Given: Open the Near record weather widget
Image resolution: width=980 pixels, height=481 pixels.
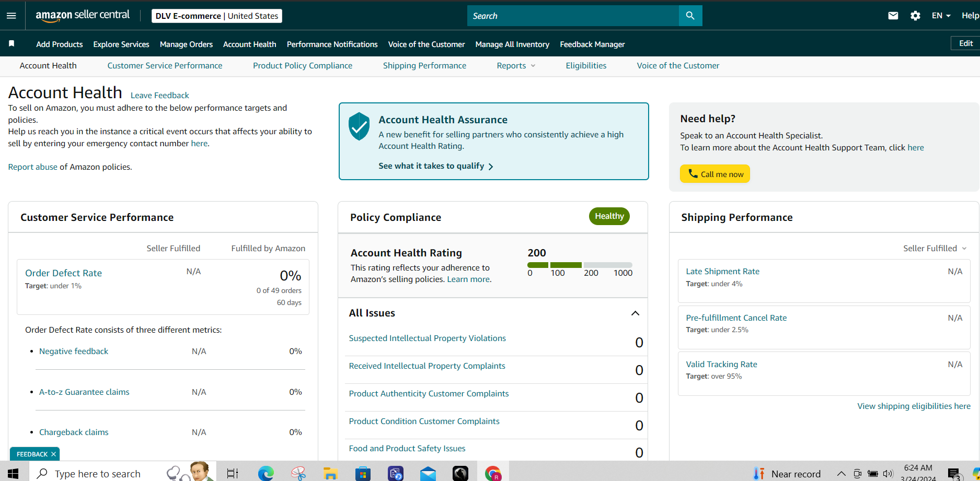Looking at the screenshot, I should [x=787, y=474].
